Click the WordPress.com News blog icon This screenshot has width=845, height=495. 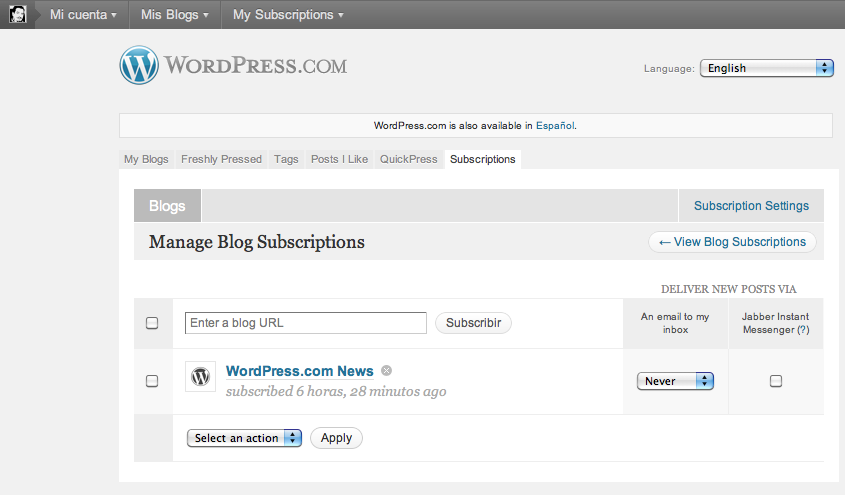(201, 377)
